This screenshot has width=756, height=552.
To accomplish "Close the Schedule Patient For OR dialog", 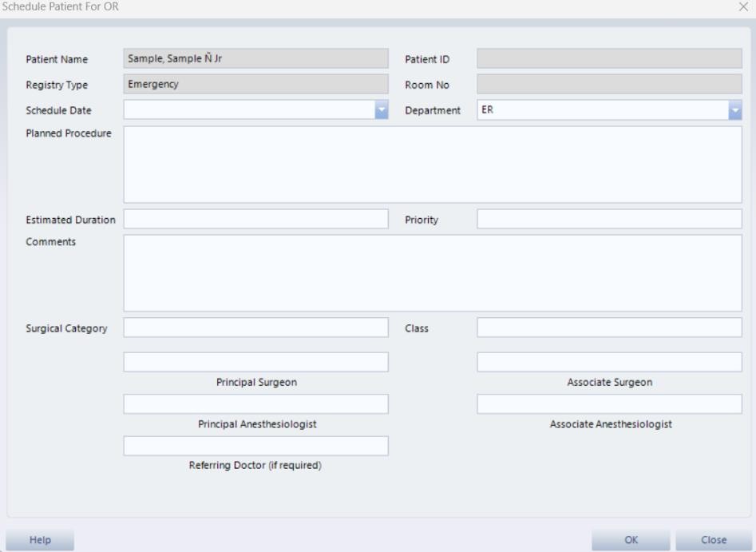I will point(744,6).
